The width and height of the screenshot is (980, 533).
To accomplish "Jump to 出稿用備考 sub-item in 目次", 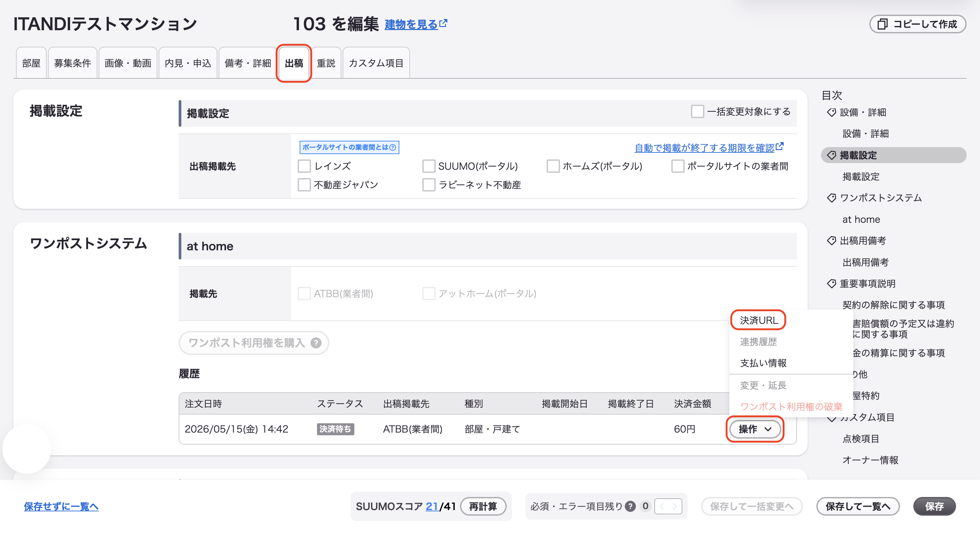I will tap(865, 262).
